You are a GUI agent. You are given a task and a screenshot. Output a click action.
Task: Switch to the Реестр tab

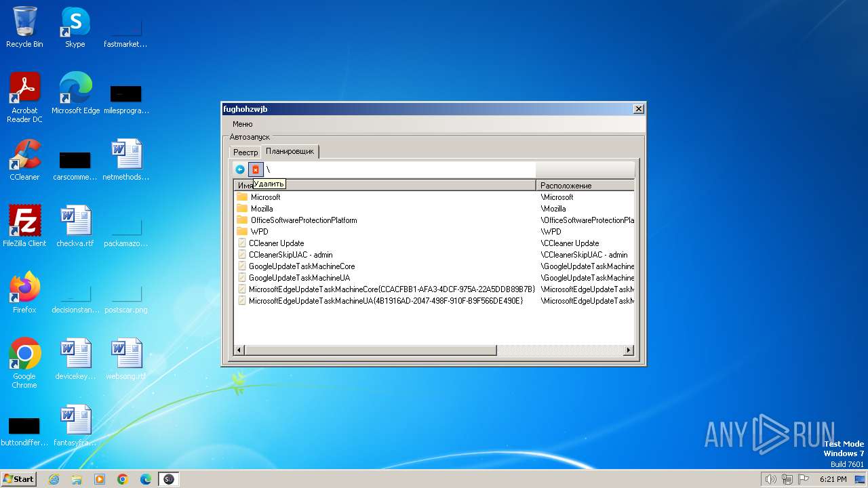pyautogui.click(x=245, y=152)
